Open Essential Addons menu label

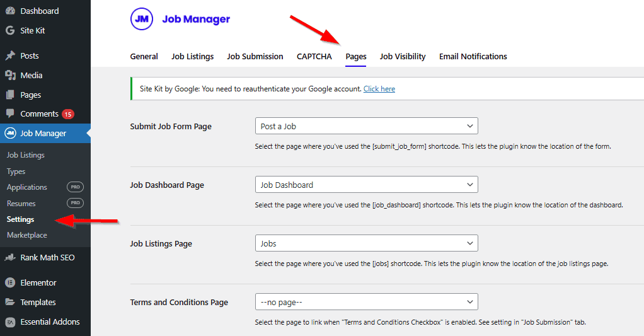point(50,322)
